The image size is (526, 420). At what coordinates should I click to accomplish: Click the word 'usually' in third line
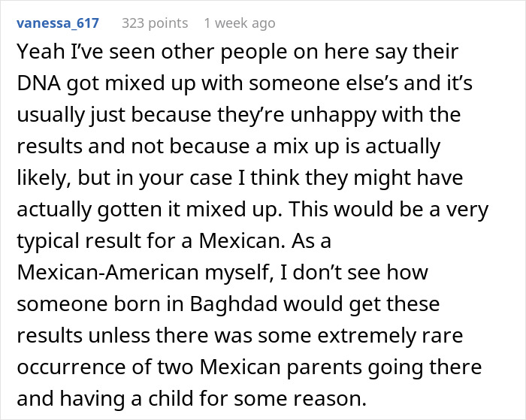click(51, 115)
